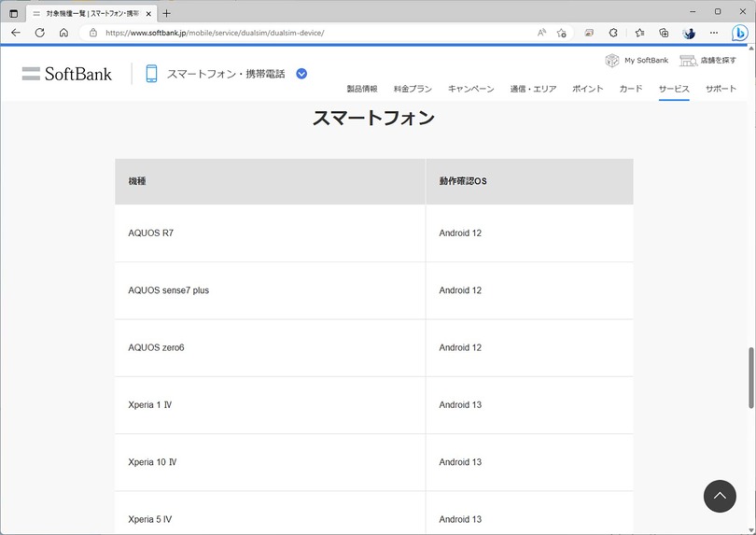This screenshot has height=535, width=756.
Task: Select the AQUOS sense7 plus cell
Action: [x=270, y=290]
